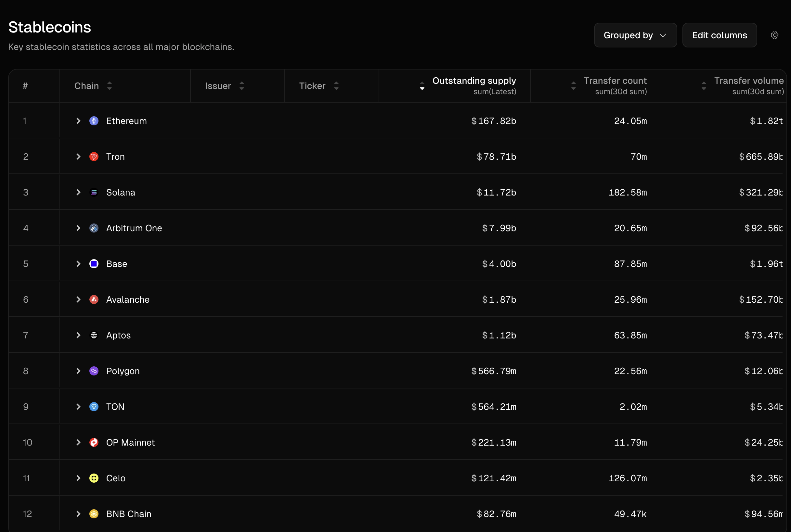Select the Solana chain name

(121, 192)
